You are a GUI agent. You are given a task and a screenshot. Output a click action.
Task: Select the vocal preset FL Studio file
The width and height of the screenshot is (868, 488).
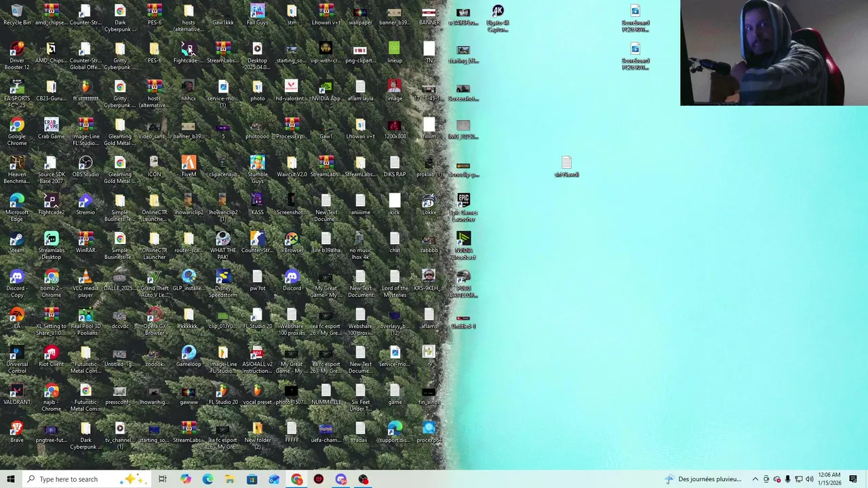(257, 394)
